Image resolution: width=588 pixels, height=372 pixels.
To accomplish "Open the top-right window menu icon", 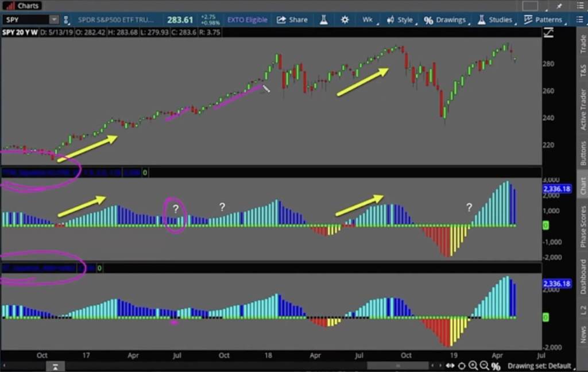I will click(x=580, y=6).
